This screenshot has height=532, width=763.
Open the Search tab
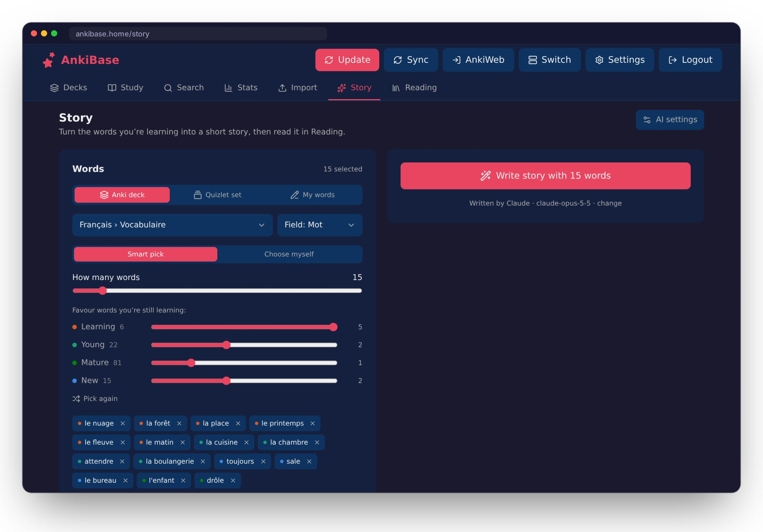pyautogui.click(x=184, y=88)
